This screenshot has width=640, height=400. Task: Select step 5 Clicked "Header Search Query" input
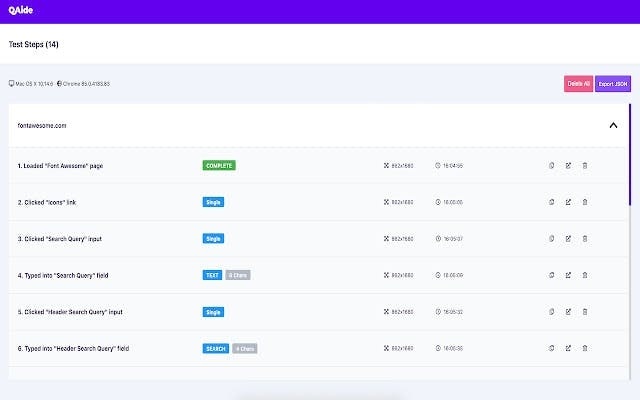point(70,312)
